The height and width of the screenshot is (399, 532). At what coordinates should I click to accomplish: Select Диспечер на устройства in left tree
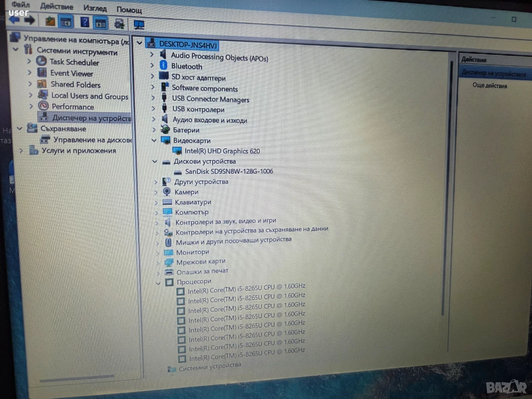pyautogui.click(x=91, y=118)
